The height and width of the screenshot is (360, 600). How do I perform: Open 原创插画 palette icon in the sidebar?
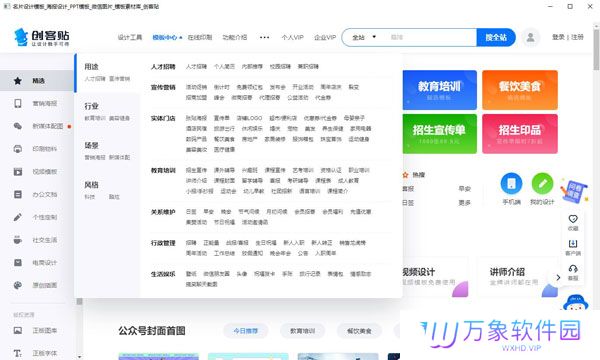(18, 285)
